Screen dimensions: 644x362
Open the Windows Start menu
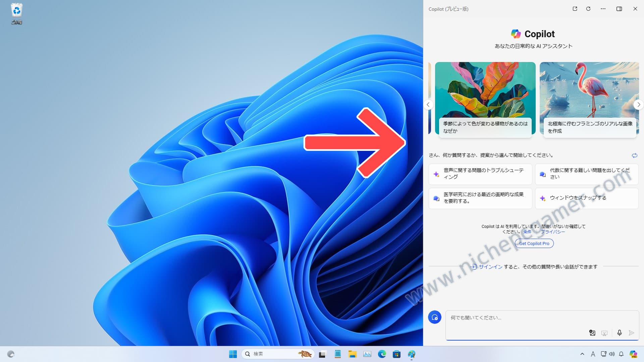(x=233, y=354)
